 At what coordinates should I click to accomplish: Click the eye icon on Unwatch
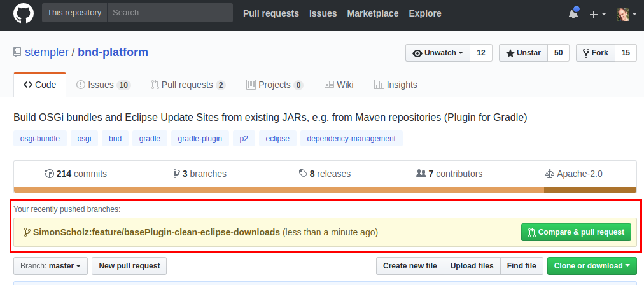click(417, 53)
